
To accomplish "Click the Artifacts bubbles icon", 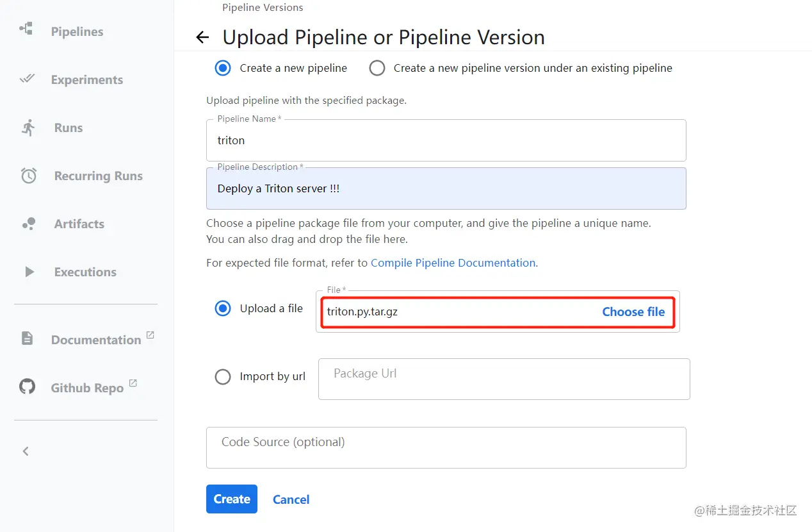I will click(28, 224).
